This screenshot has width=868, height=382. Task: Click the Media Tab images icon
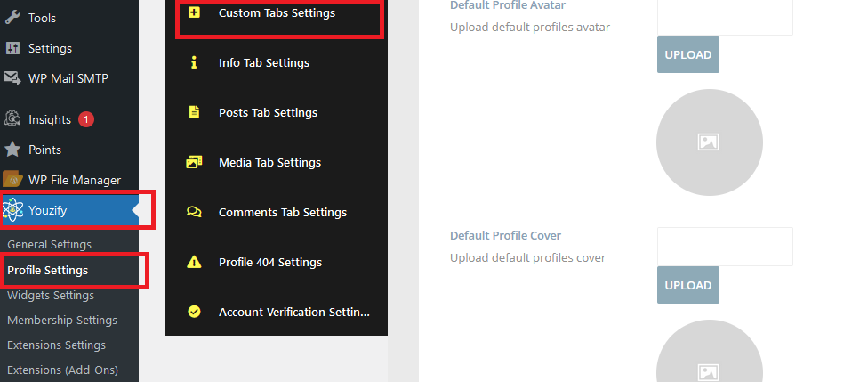click(x=194, y=162)
